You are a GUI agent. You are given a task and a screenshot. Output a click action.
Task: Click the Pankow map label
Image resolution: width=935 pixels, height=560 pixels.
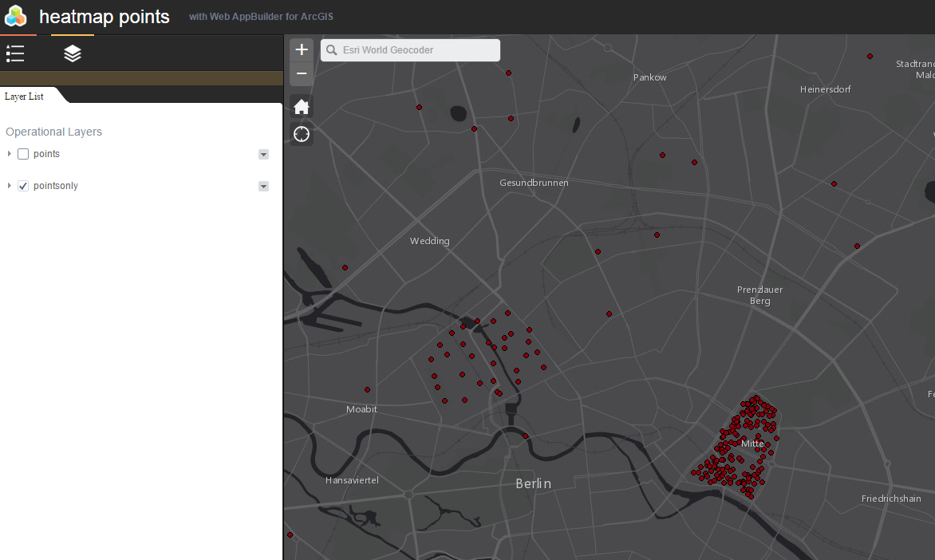pyautogui.click(x=650, y=77)
